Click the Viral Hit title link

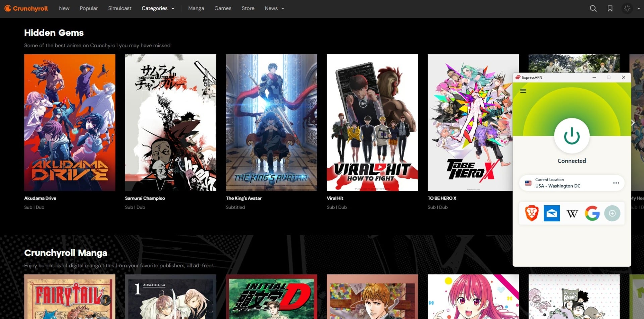335,198
